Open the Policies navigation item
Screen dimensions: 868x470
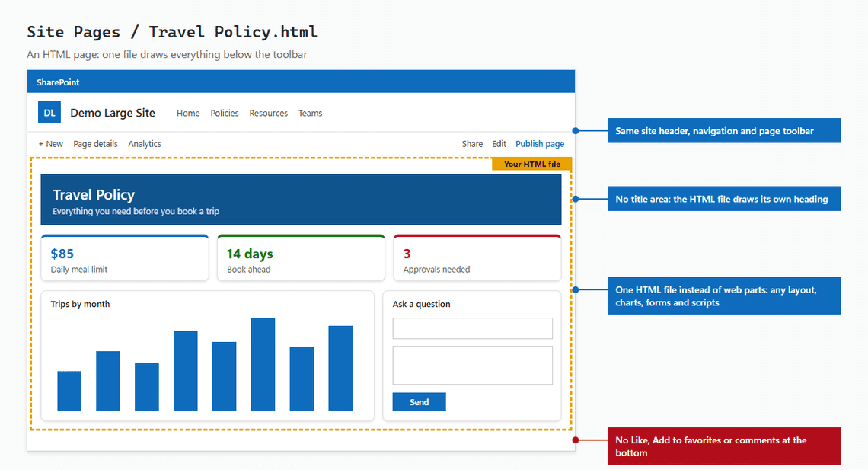(224, 113)
